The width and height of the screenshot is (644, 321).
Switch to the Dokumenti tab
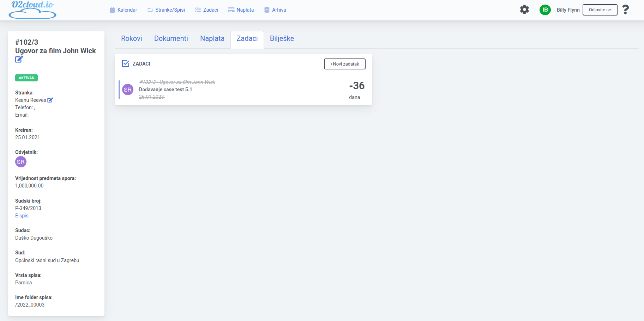[x=171, y=38]
